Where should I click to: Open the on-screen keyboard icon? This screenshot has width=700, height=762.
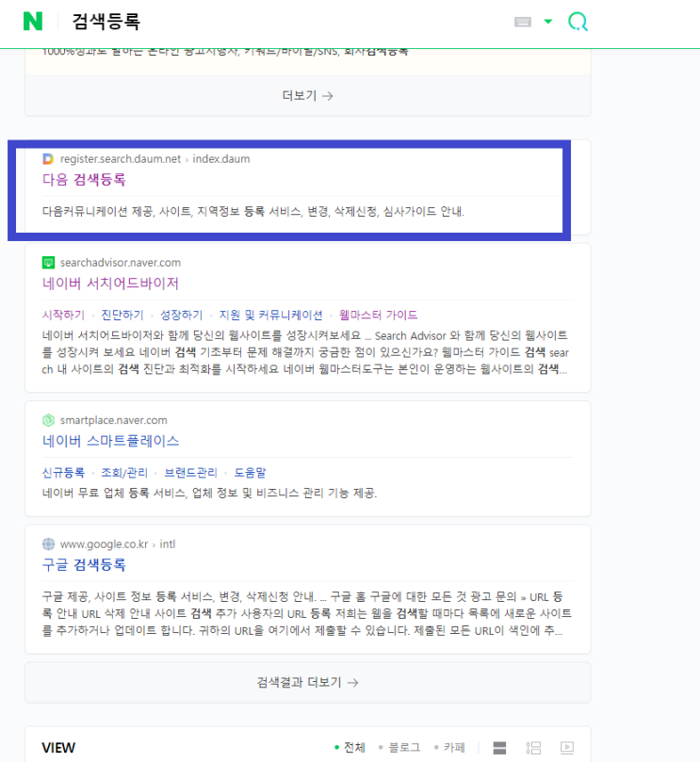click(x=523, y=22)
